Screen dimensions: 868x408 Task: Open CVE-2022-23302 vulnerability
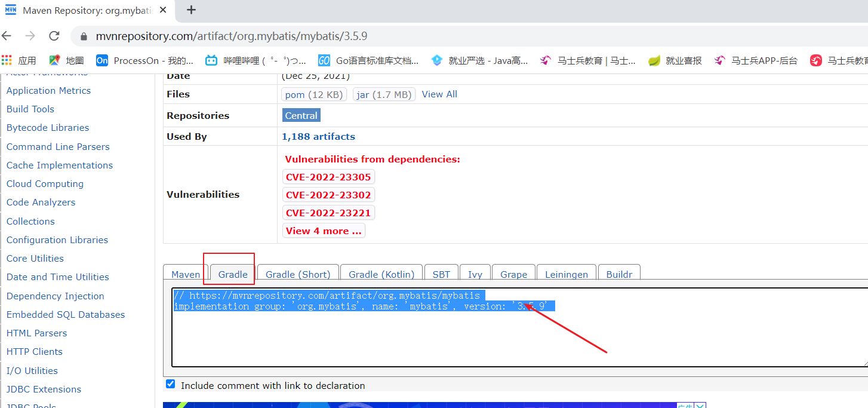coord(328,195)
